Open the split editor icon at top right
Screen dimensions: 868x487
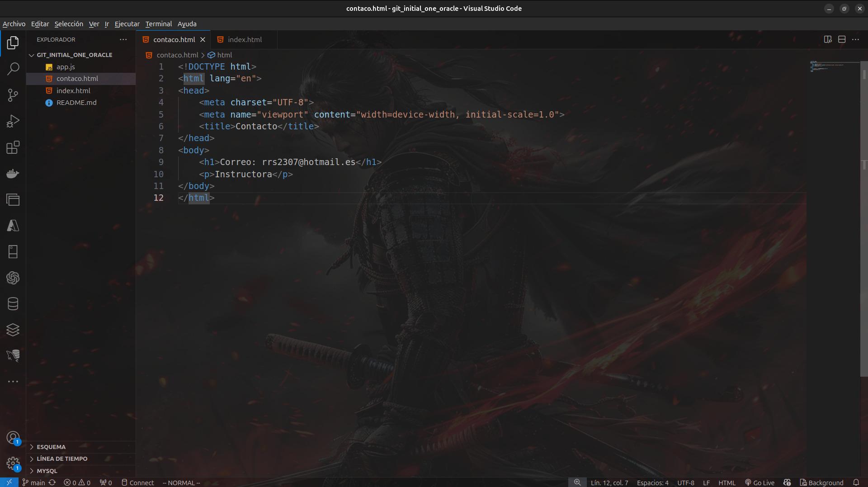pos(828,39)
